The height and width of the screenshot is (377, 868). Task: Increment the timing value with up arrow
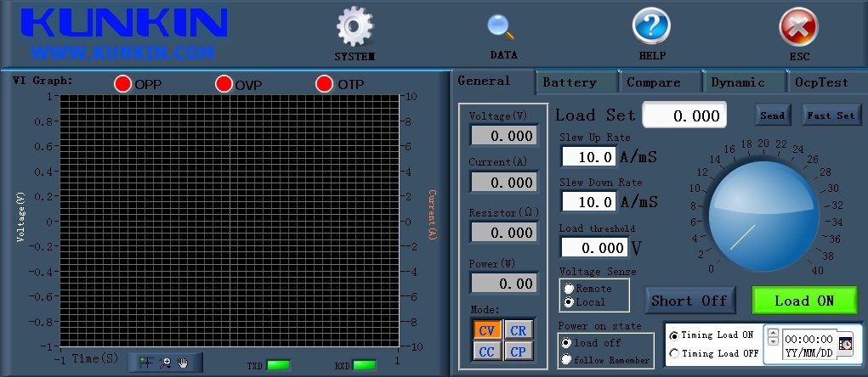(x=773, y=333)
